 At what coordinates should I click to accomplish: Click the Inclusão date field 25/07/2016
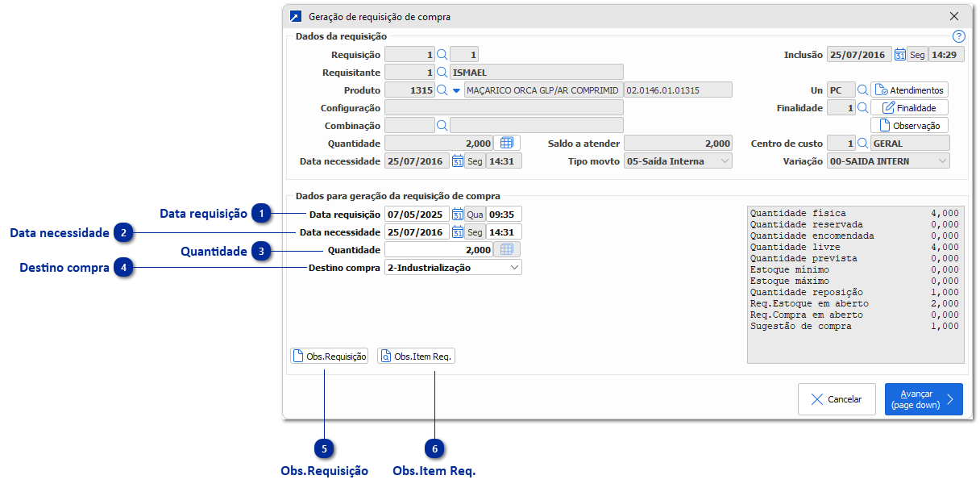pyautogui.click(x=859, y=55)
